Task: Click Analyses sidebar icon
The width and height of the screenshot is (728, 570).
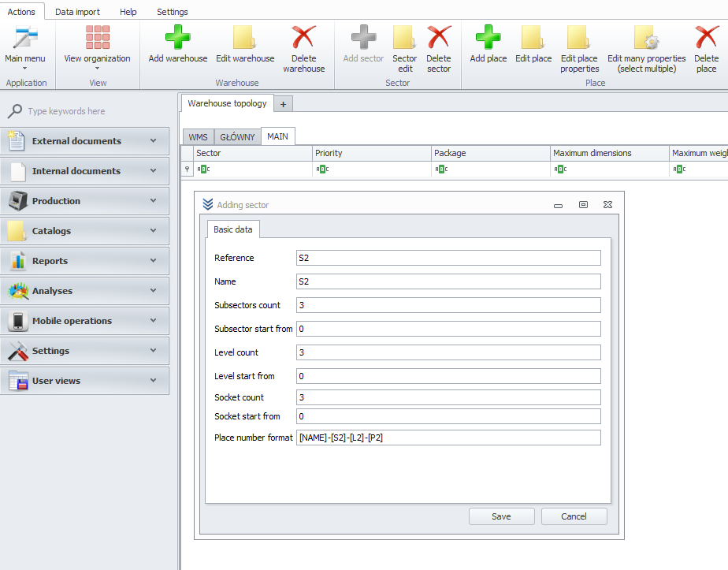Action: 17,291
